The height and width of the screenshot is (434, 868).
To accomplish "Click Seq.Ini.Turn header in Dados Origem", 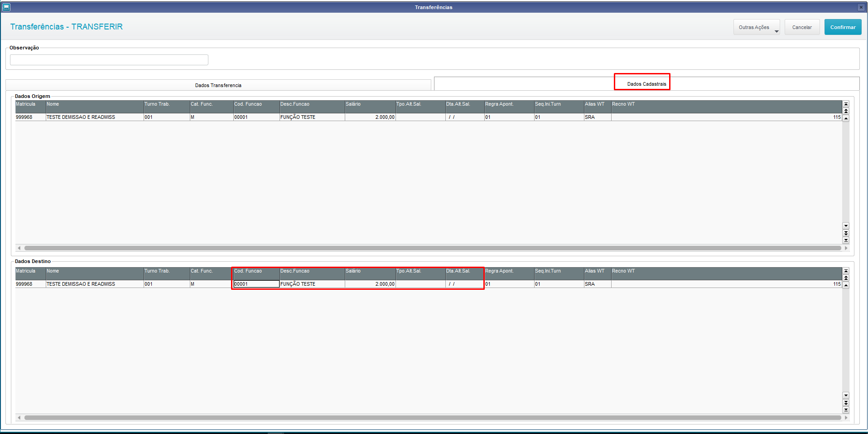I will (x=559, y=107).
